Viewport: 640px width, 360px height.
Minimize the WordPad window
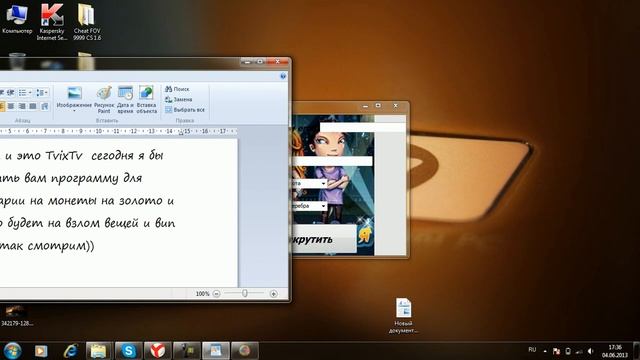coord(247,62)
